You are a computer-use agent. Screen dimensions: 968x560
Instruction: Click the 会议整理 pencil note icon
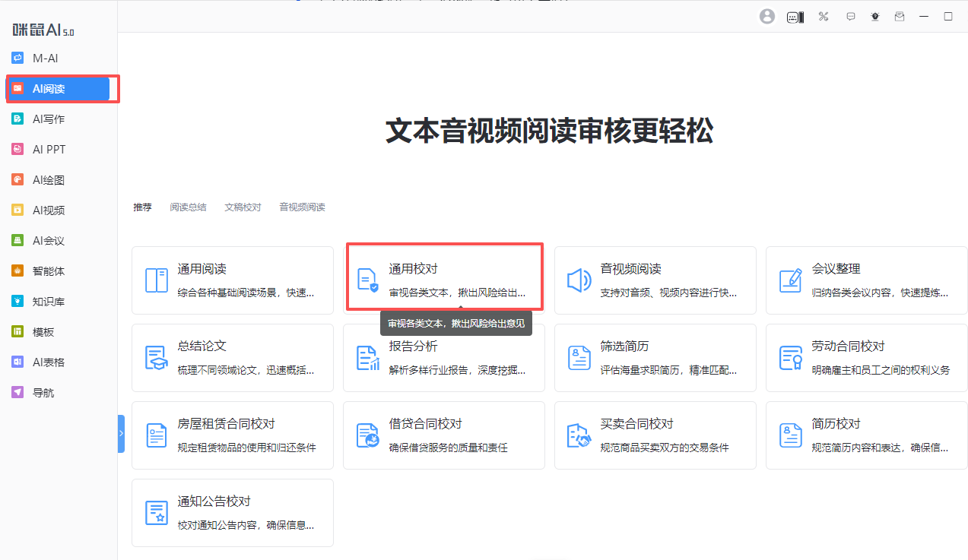point(790,280)
